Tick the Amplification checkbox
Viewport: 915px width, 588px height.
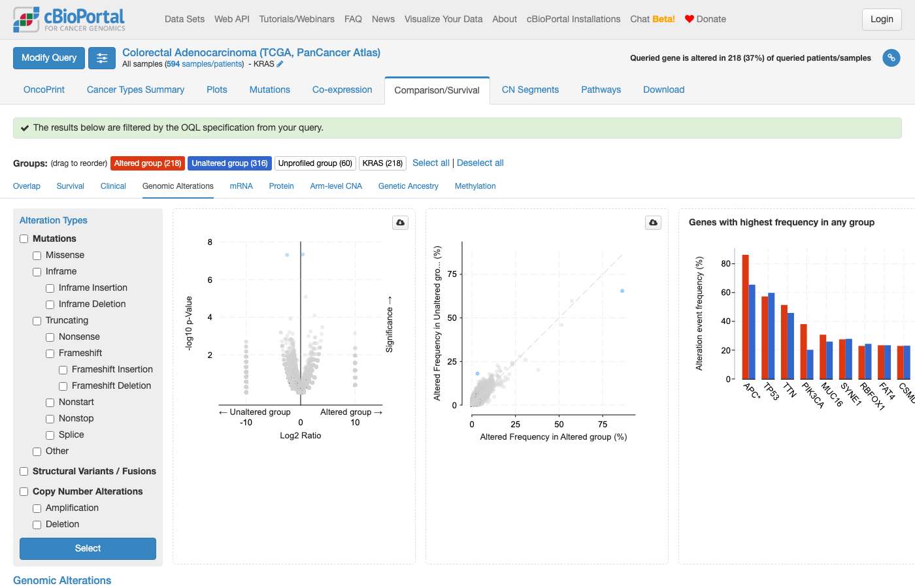pyautogui.click(x=37, y=508)
